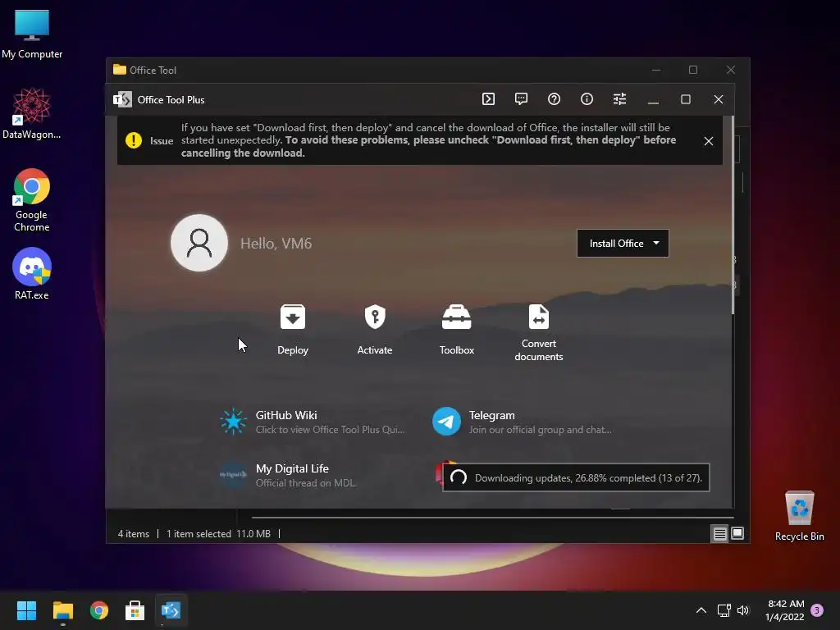This screenshot has height=630, width=840.
Task: Close the Office Tool Explorer window
Action: pos(730,71)
